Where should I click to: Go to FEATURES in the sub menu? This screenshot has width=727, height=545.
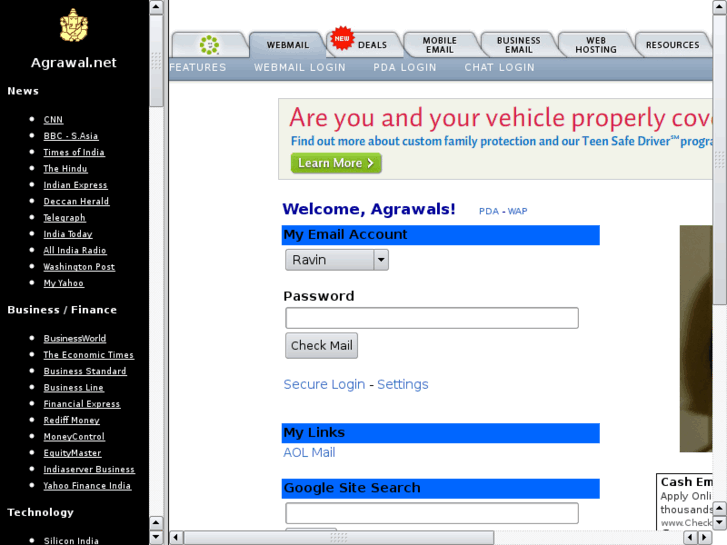click(198, 67)
